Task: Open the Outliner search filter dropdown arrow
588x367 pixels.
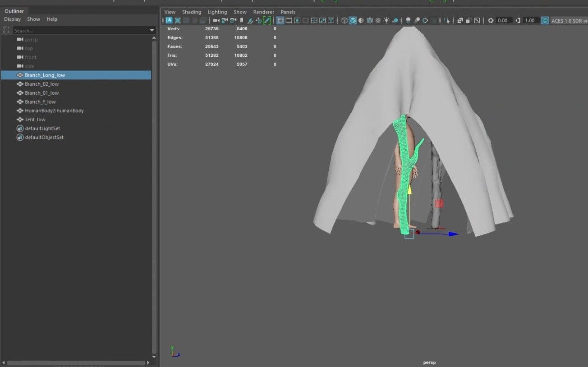Action: click(152, 31)
